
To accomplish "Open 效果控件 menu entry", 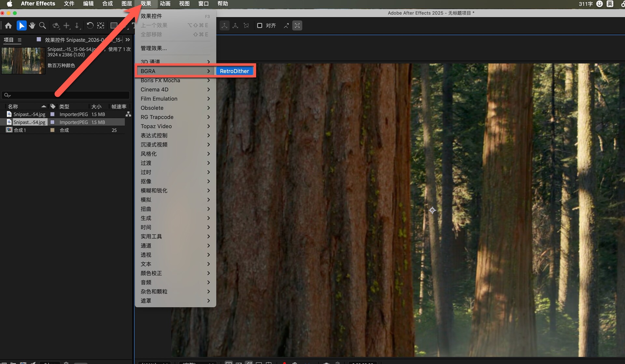I will click(151, 16).
